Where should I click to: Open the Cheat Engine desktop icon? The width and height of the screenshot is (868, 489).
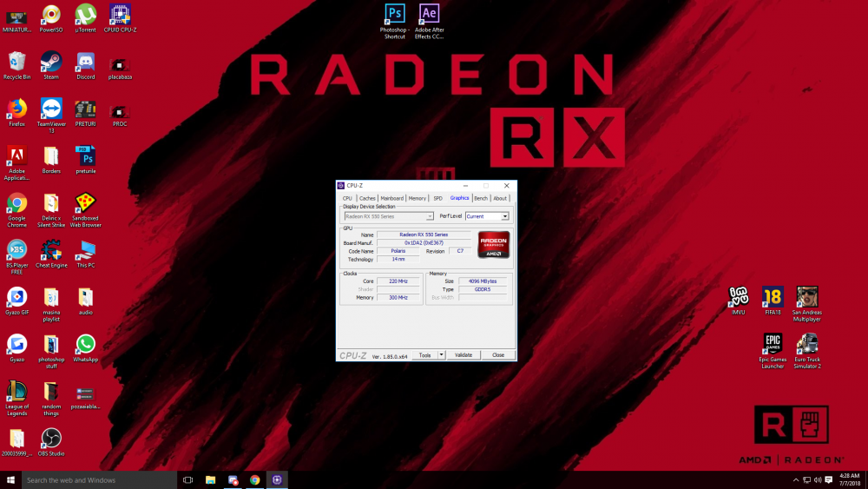point(51,250)
